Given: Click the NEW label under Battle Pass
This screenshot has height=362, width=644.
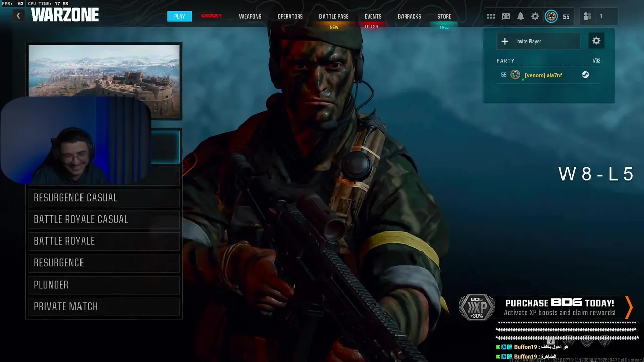Looking at the screenshot, I should coord(334,27).
